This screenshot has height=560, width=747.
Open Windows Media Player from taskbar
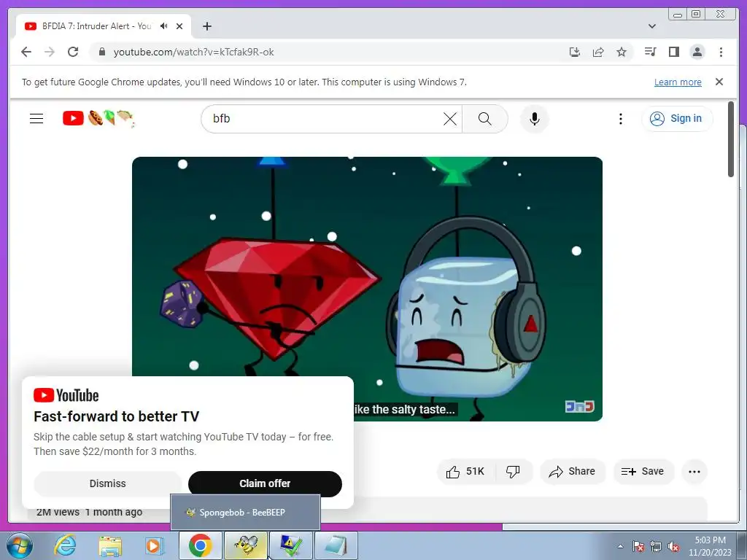coord(154,545)
